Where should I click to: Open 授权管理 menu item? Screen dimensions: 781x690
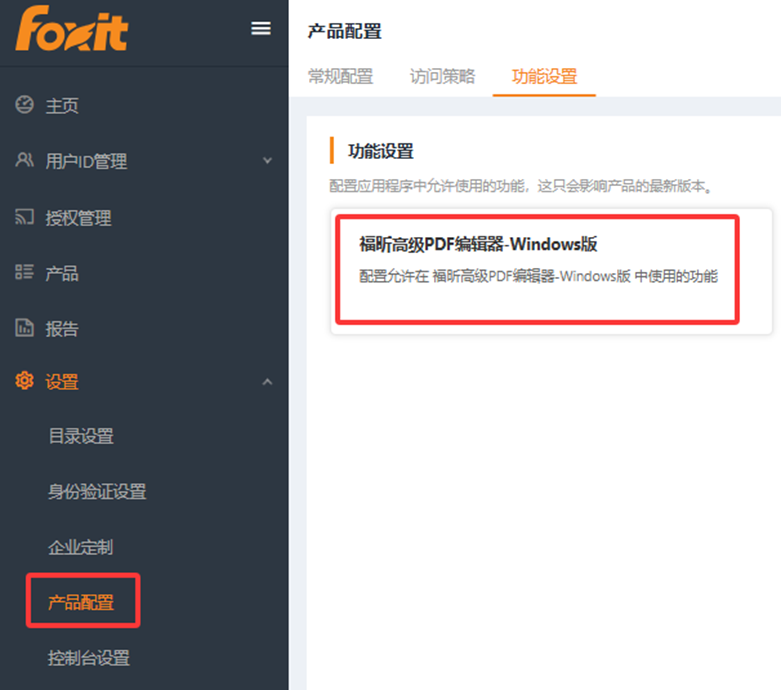point(79,218)
